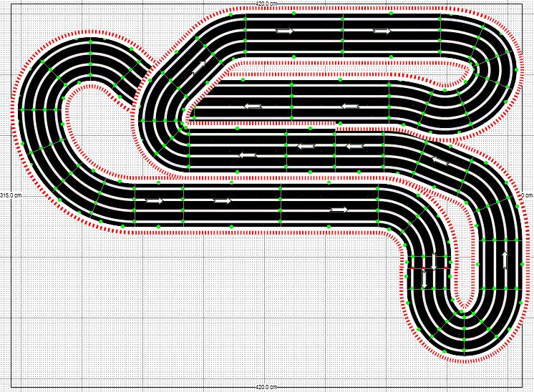Click the left arrow nearest the inner hairpin tip
534x392 pixels.
(x=253, y=107)
